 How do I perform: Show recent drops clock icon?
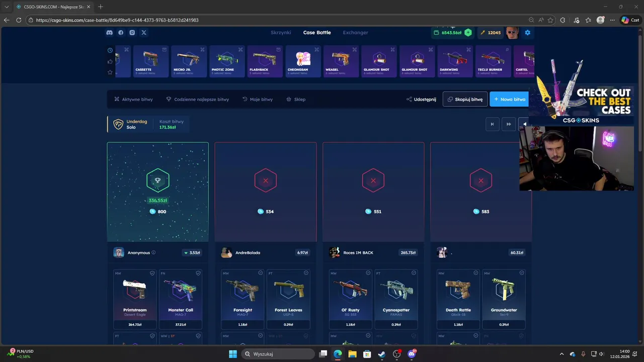click(110, 50)
